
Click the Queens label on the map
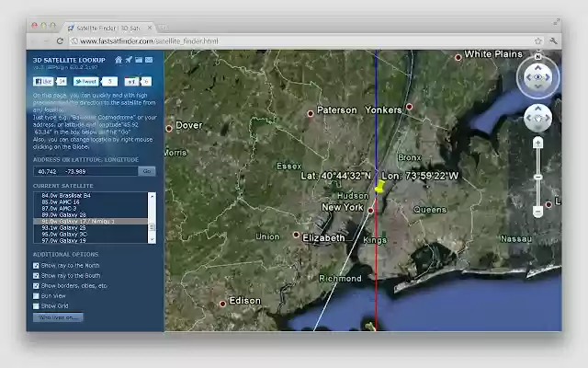(x=430, y=210)
